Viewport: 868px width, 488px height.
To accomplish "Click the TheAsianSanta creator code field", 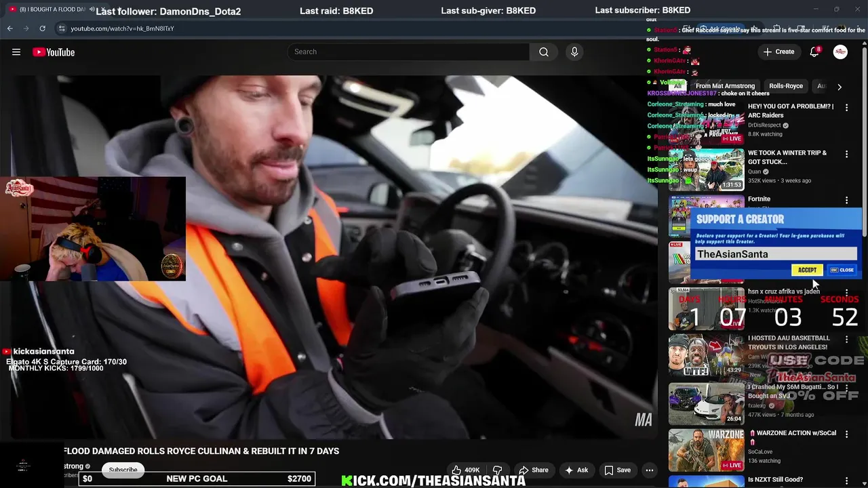I will click(x=776, y=254).
